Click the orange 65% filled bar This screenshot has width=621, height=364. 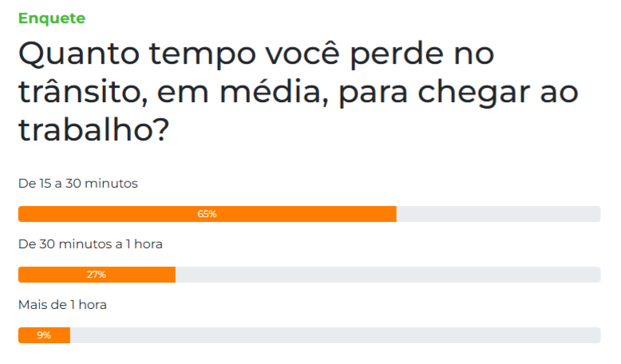click(x=207, y=214)
